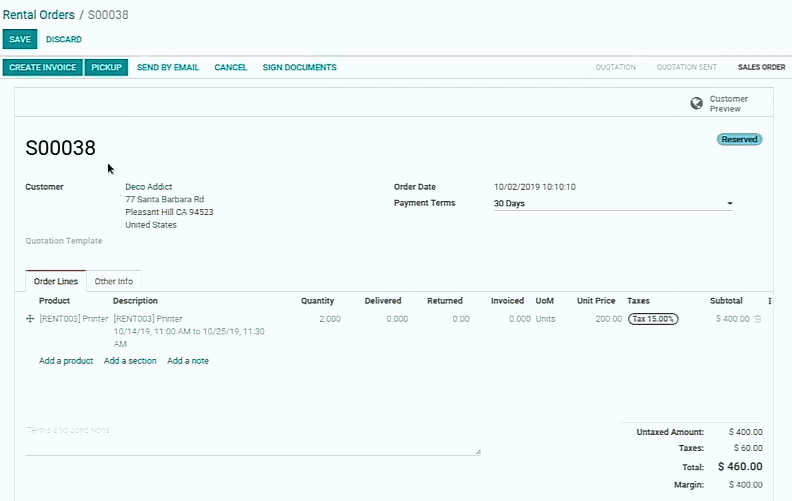The image size is (792, 501).
Task: Click the Reserved status badge
Action: [x=739, y=139]
